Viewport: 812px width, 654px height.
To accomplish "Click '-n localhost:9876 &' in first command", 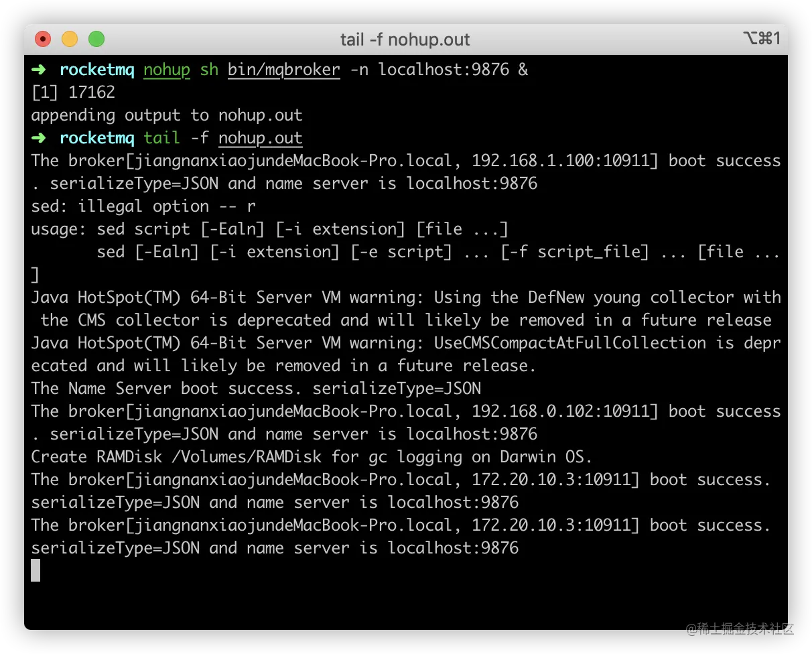I will click(439, 70).
